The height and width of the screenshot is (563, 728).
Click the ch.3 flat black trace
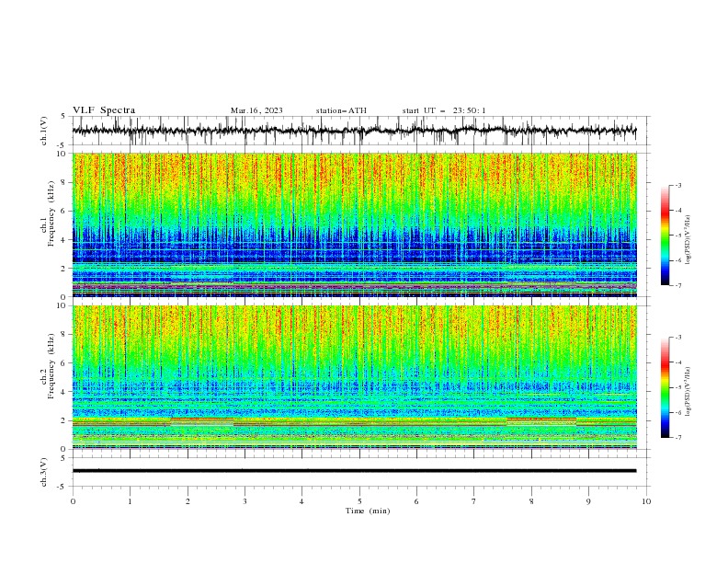coord(354,471)
